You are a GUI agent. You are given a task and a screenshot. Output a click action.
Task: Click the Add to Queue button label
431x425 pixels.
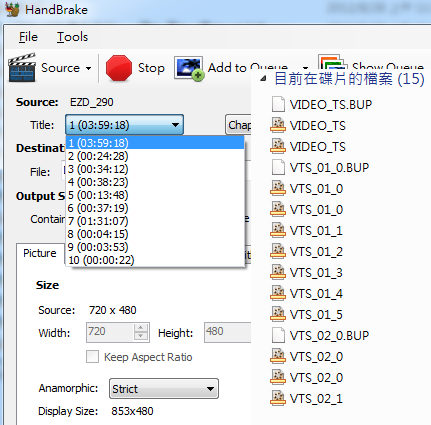pyautogui.click(x=248, y=68)
